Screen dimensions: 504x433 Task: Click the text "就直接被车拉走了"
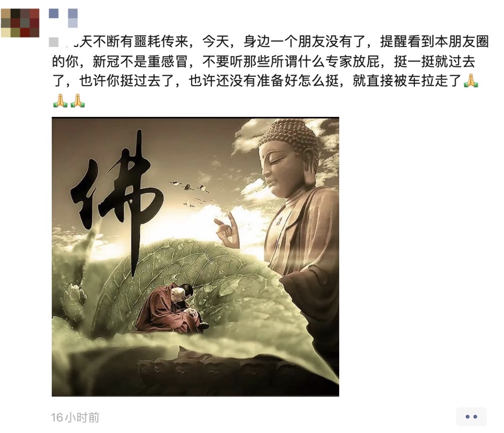[x=407, y=80]
